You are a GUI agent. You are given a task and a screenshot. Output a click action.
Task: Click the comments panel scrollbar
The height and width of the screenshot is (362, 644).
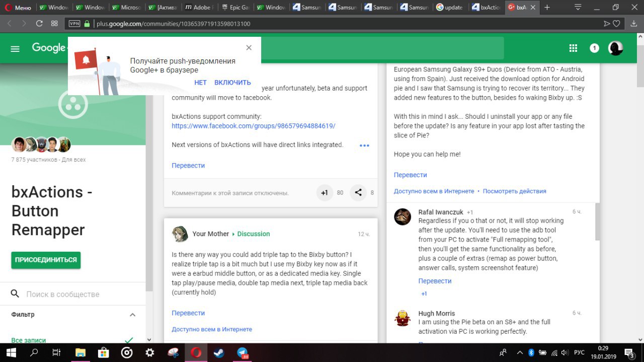(597, 222)
